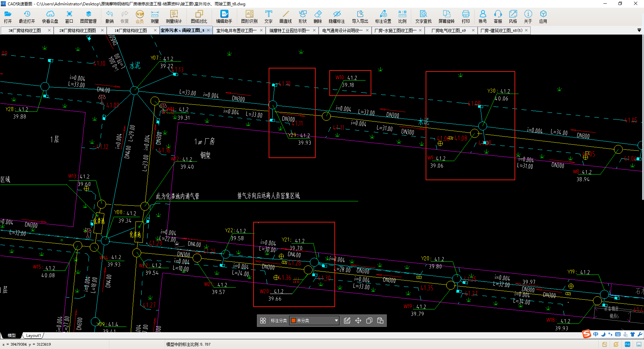The height and width of the screenshot is (349, 644).
Task: Expand the tab list dropdown arrow
Action: click(639, 30)
